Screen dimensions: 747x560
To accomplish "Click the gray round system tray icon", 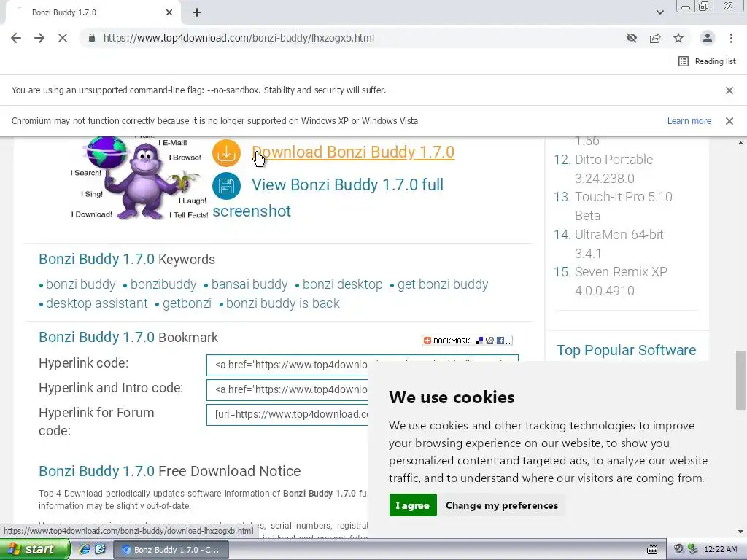I will [x=679, y=549].
